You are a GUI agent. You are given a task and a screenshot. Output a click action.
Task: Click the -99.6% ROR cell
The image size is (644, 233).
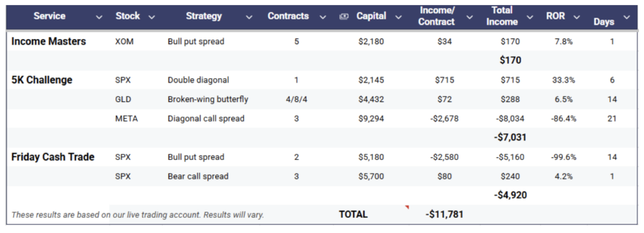pyautogui.click(x=563, y=157)
